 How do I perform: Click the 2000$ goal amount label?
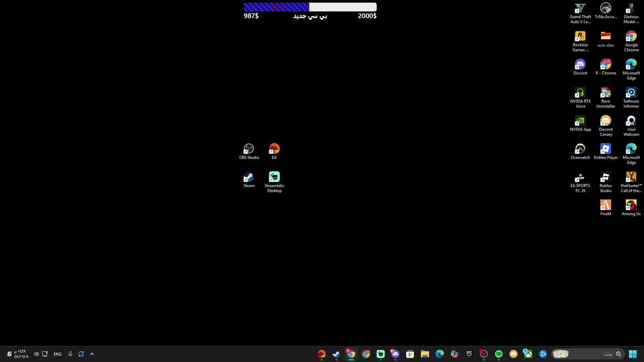(x=367, y=16)
